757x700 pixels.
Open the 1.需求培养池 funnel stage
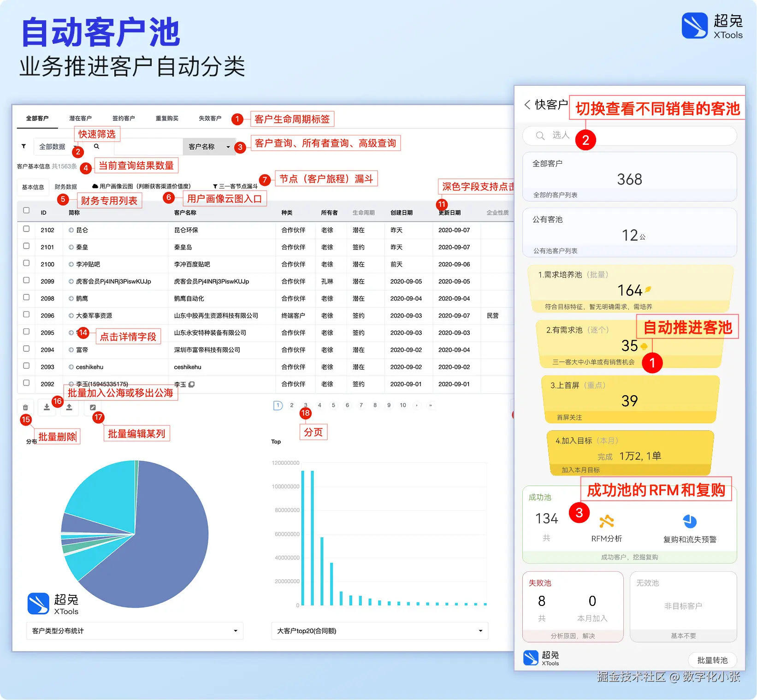coord(630,289)
